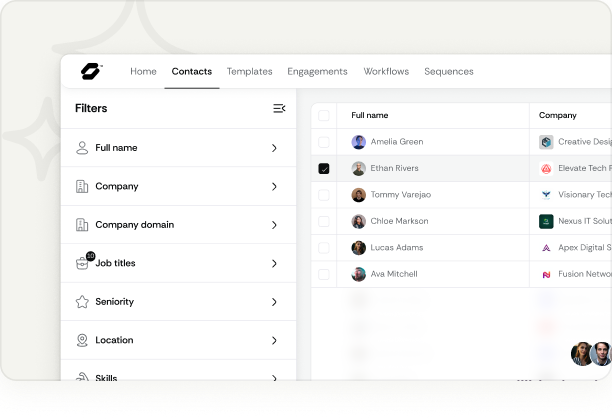Click the app logo in the header
Screen dimensions: 612x420
coord(91,71)
